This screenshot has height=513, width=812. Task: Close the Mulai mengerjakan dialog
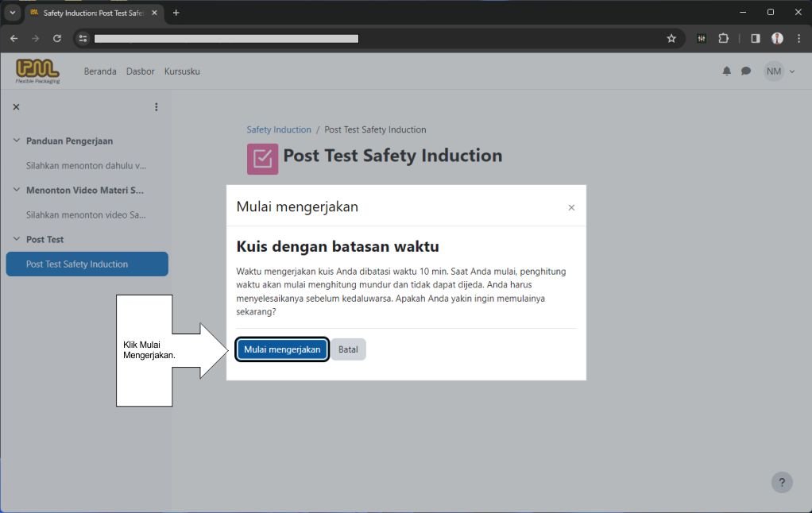(571, 207)
